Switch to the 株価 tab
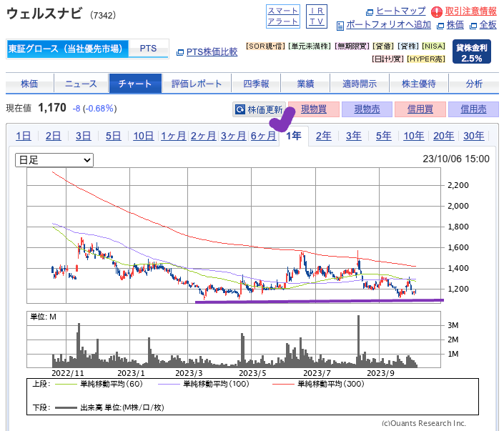This screenshot has height=431, width=504. pyautogui.click(x=29, y=84)
